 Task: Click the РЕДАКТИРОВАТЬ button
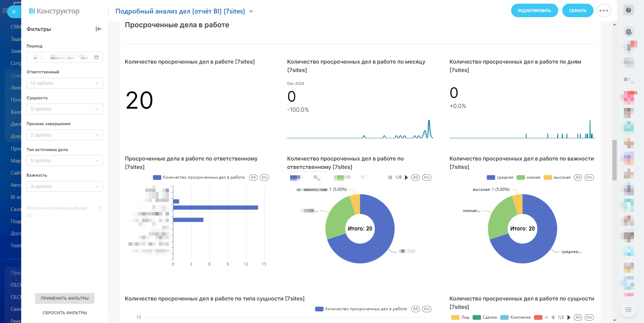point(534,11)
